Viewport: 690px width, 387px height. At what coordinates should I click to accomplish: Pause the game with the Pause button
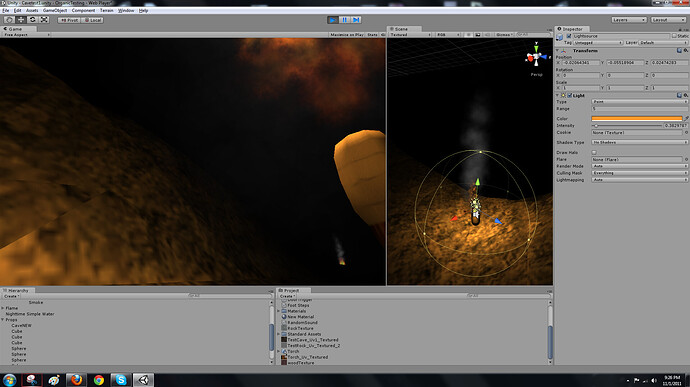point(345,20)
